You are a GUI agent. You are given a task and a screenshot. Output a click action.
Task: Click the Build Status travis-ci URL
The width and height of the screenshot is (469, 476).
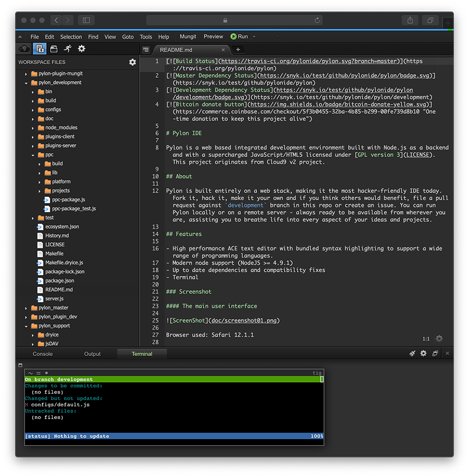pos(309,61)
